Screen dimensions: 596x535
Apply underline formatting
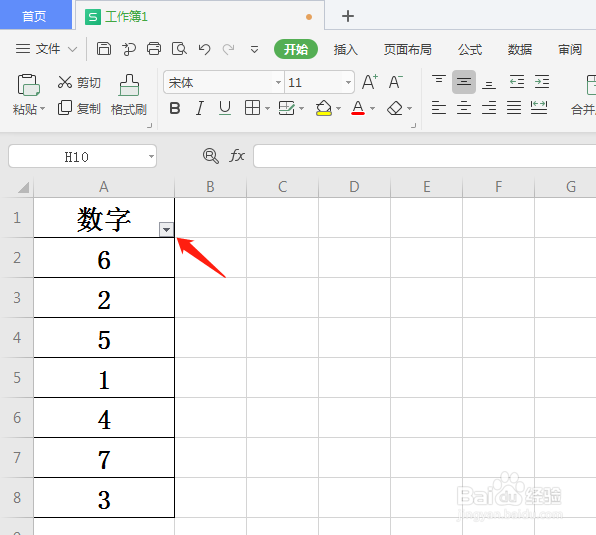[x=225, y=108]
